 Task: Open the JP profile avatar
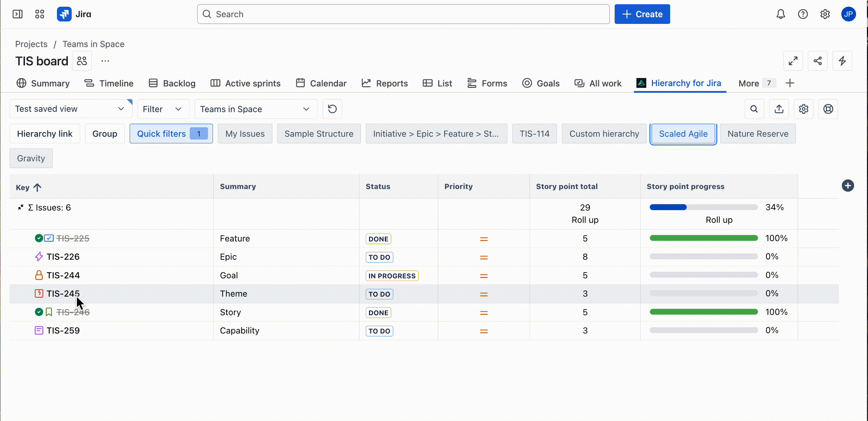point(848,14)
